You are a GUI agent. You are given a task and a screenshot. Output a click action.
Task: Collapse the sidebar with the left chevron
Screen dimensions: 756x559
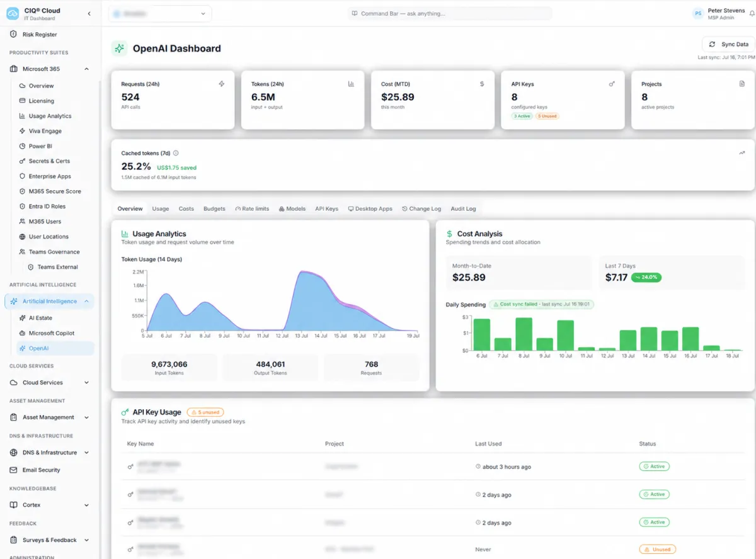89,13
